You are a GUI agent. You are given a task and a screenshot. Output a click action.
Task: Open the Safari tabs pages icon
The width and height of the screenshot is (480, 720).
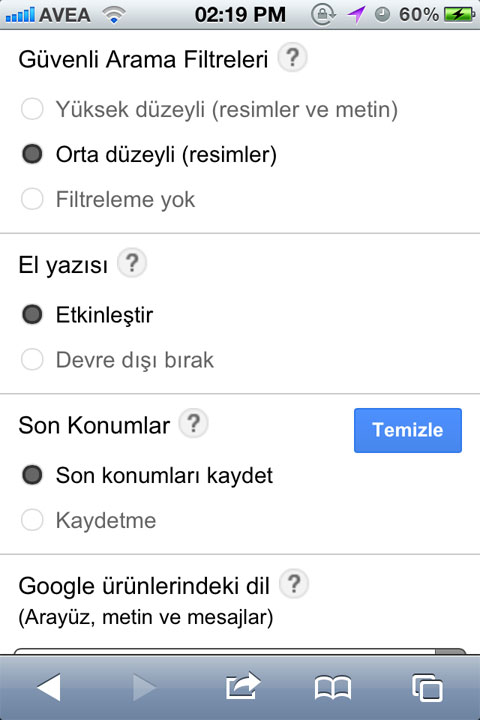click(x=428, y=688)
